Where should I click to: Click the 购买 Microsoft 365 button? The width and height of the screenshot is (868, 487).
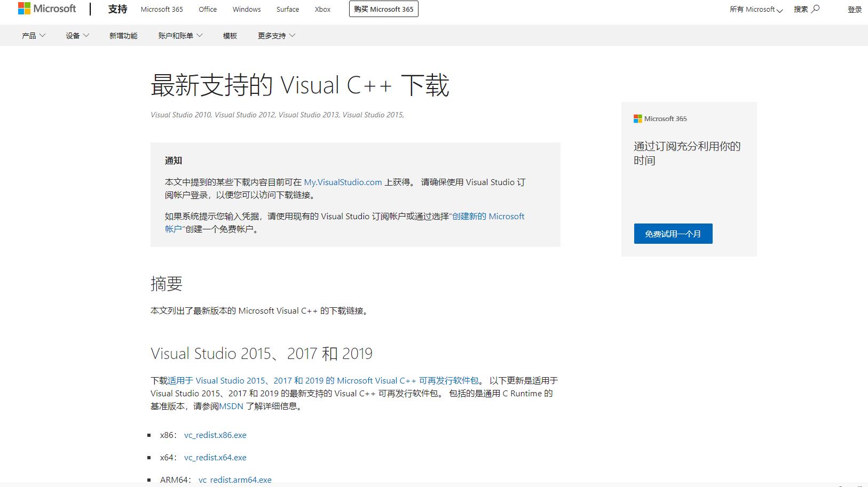pos(384,9)
